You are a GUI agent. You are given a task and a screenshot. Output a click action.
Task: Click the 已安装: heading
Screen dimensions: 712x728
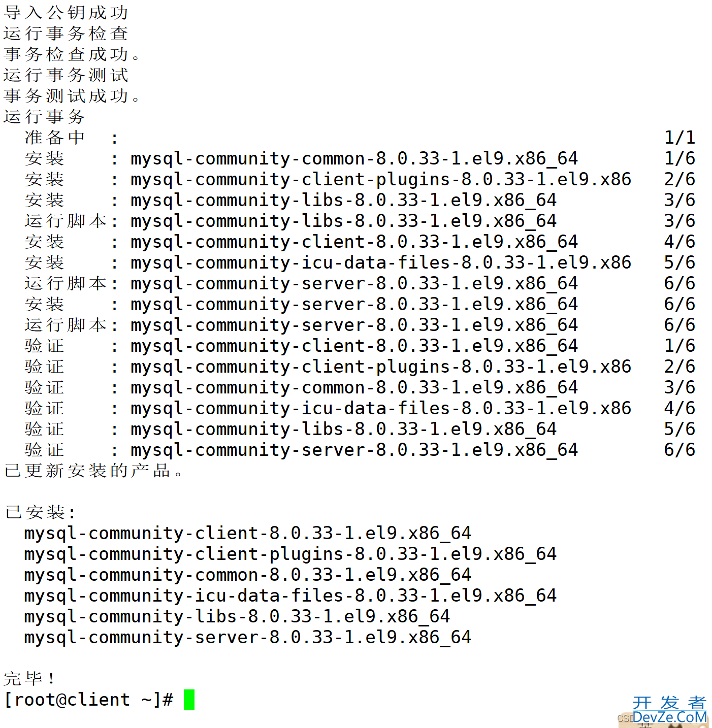tap(40, 512)
